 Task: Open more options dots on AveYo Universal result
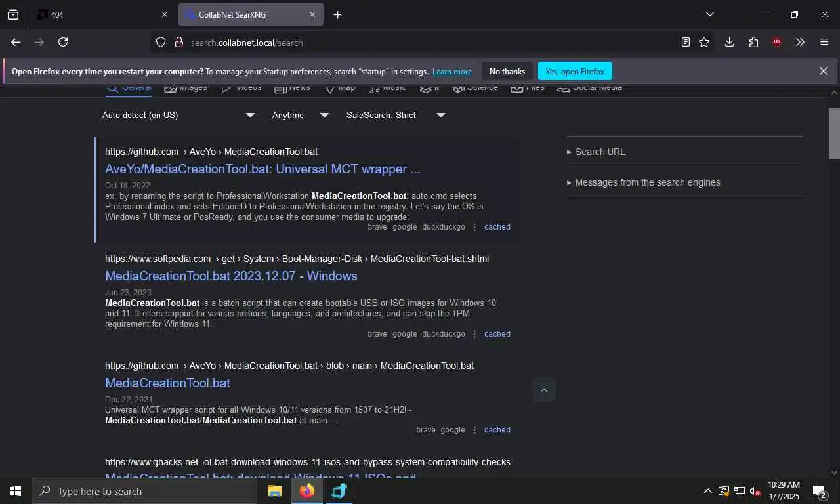click(x=474, y=227)
